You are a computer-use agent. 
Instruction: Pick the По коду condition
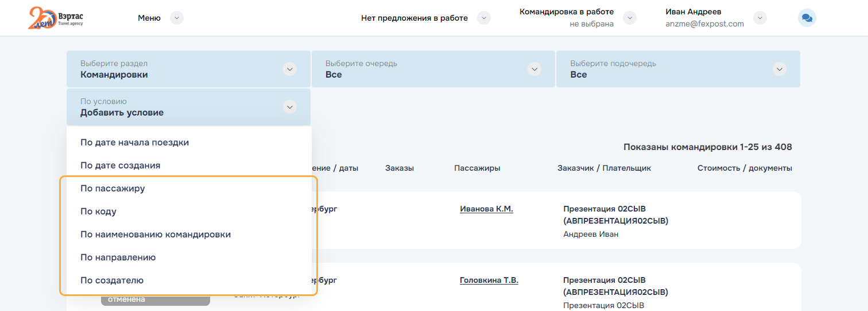[98, 212]
